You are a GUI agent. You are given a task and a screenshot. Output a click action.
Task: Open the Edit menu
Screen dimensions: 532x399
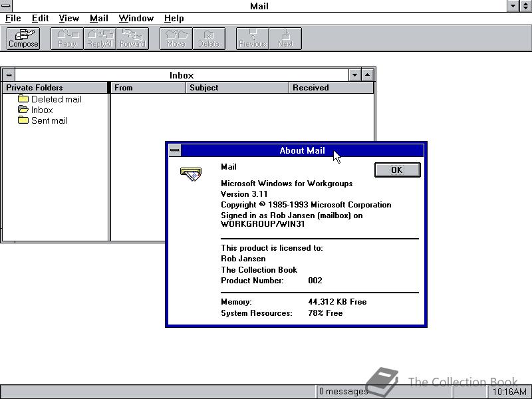40,19
